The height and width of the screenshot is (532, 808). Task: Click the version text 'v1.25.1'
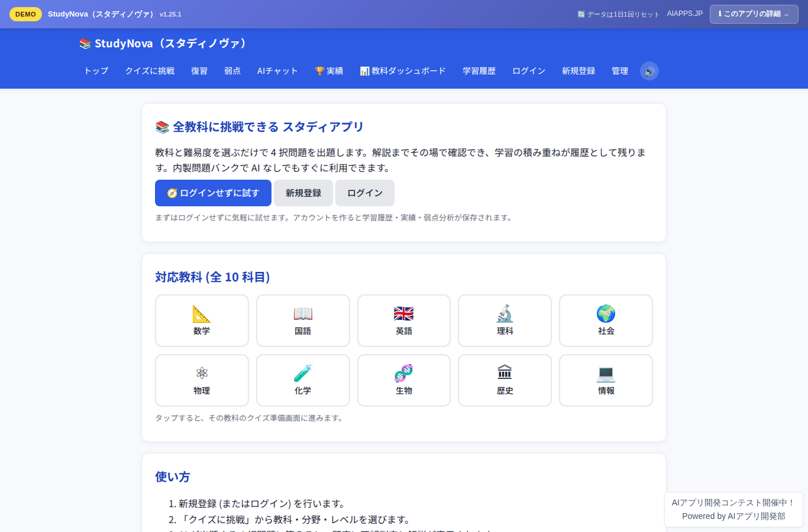point(170,14)
